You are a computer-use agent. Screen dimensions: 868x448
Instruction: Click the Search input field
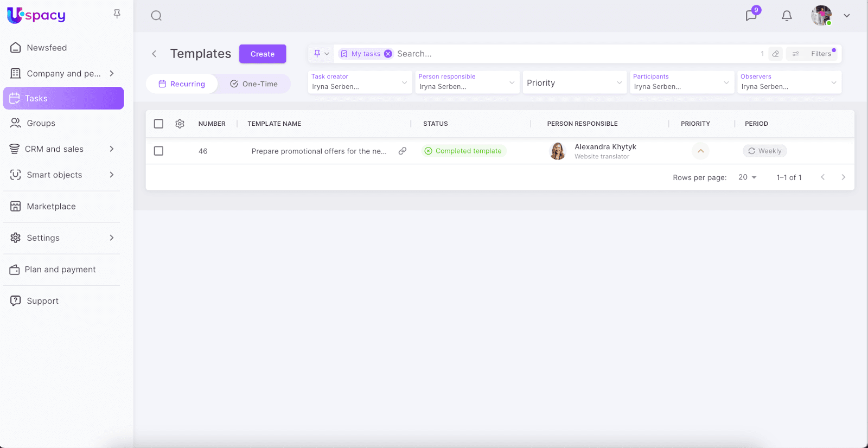click(570, 54)
